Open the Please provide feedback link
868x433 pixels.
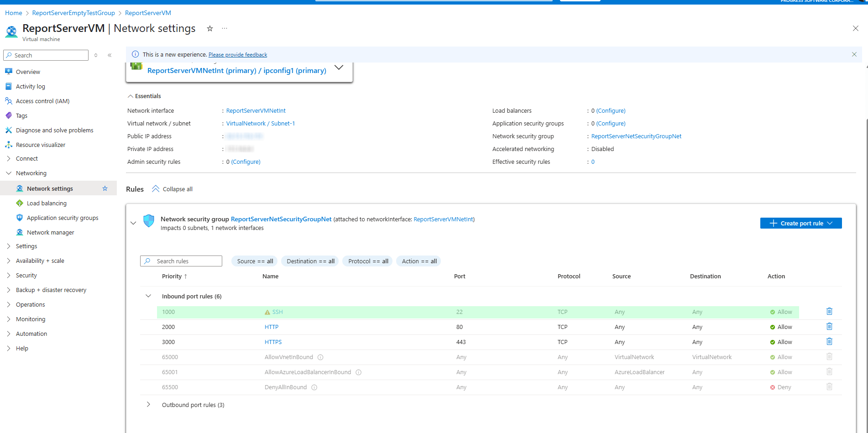click(237, 54)
